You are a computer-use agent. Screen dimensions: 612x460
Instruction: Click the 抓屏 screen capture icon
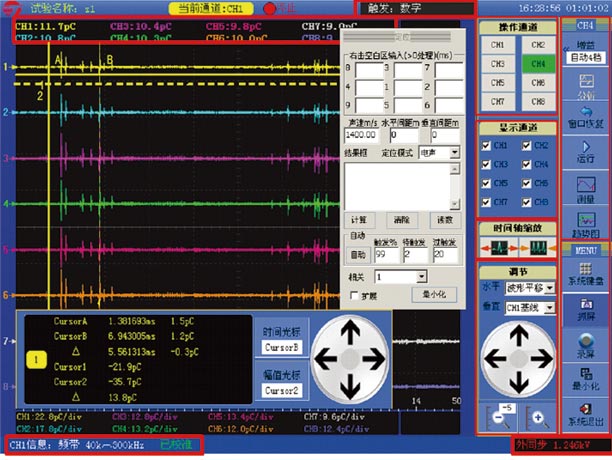[x=585, y=306]
